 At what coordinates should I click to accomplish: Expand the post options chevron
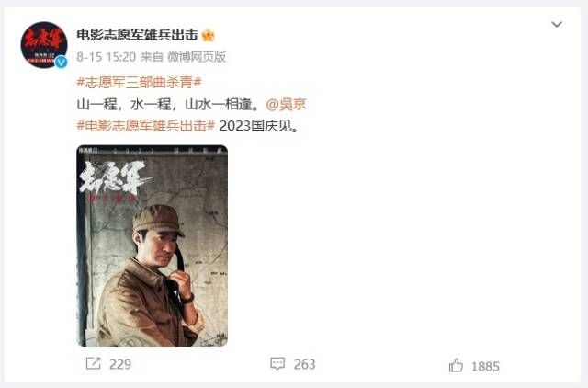(557, 25)
